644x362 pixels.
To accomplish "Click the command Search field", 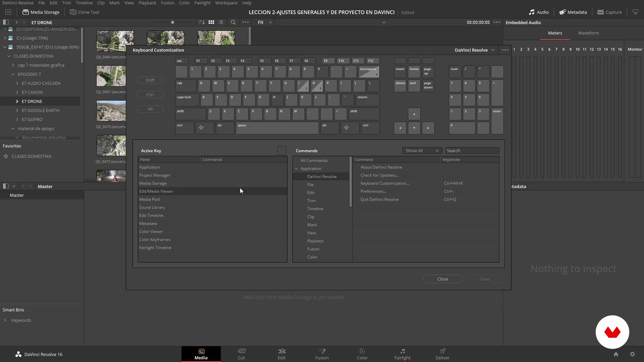I will [472, 150].
